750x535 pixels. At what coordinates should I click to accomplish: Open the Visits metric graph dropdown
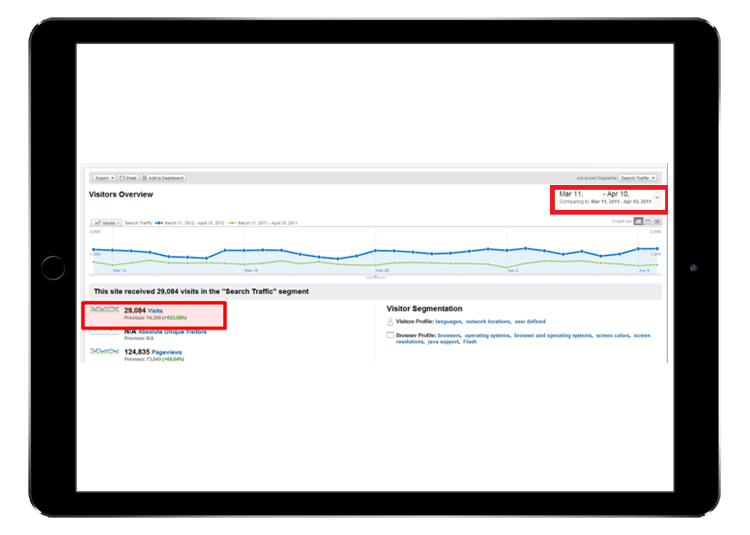pos(106,223)
